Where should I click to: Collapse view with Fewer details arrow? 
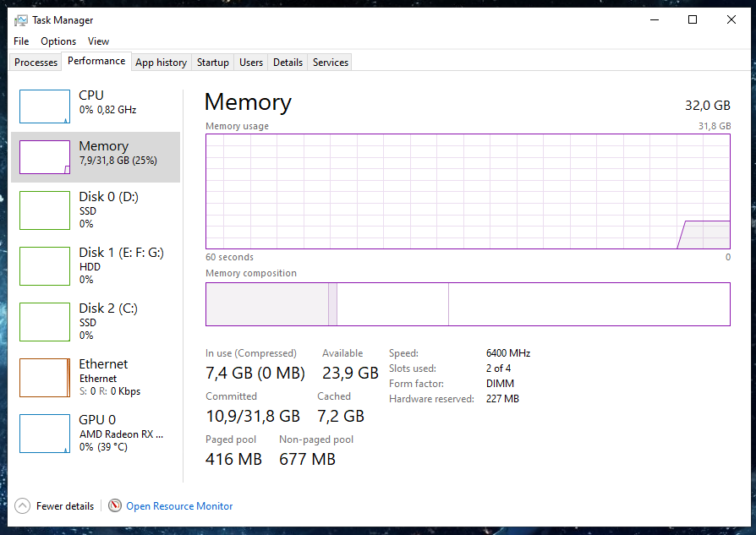point(23,505)
